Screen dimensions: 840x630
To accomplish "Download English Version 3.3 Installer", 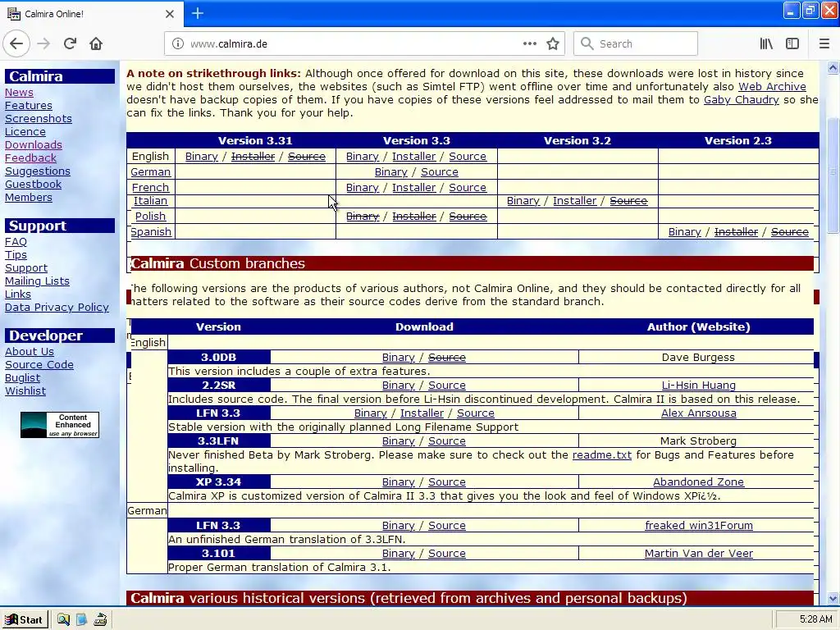I will [x=413, y=157].
